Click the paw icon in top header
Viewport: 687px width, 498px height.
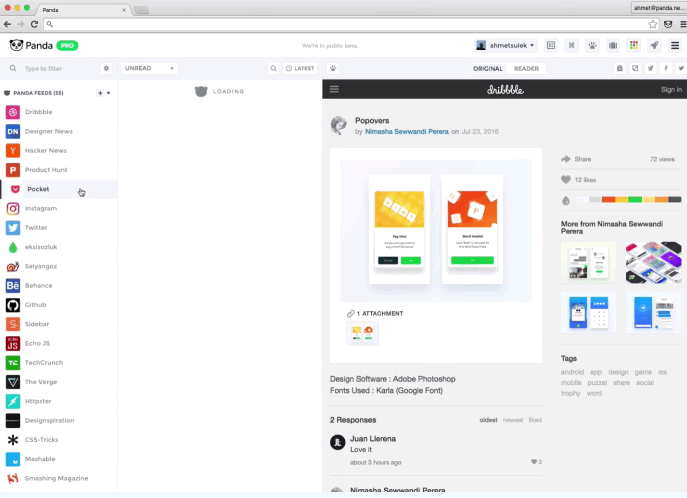[592, 45]
